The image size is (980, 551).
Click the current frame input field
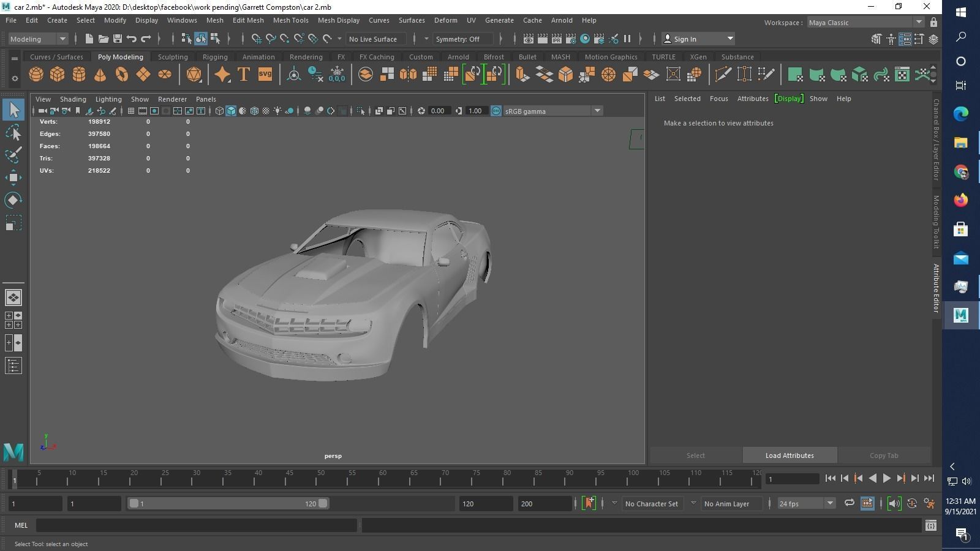click(x=793, y=479)
